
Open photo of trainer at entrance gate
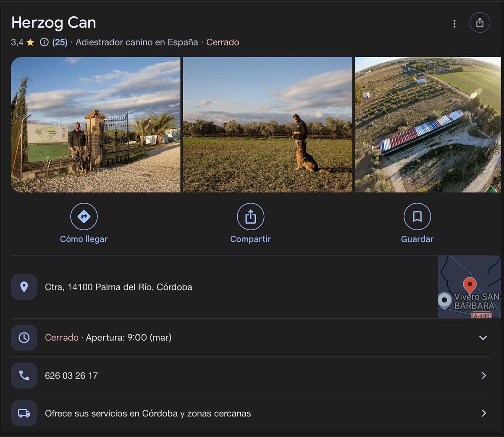point(96,125)
